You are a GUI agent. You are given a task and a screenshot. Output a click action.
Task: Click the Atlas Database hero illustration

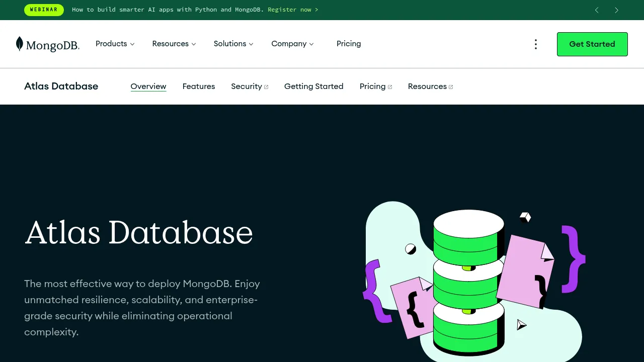(x=474, y=282)
